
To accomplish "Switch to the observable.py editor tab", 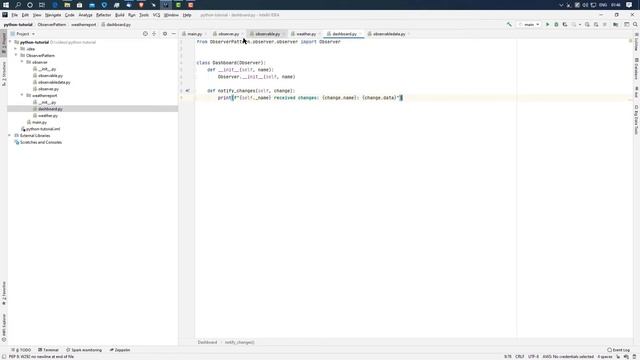I will pos(267,34).
